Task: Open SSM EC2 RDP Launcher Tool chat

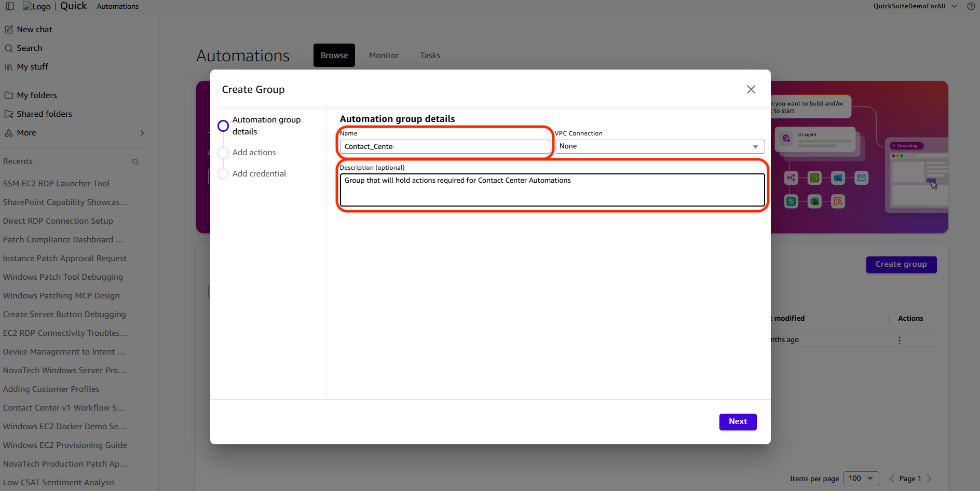Action: 56,184
